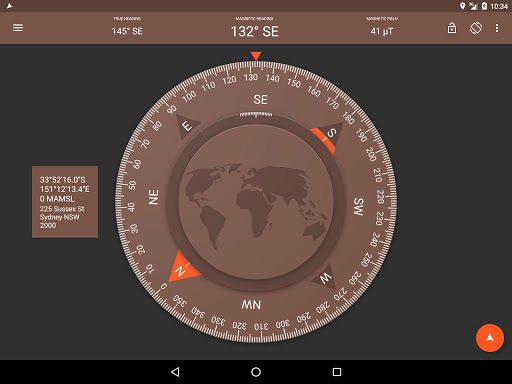The height and width of the screenshot is (384, 512).
Task: Click the W west marker triangle
Action: [x=325, y=277]
